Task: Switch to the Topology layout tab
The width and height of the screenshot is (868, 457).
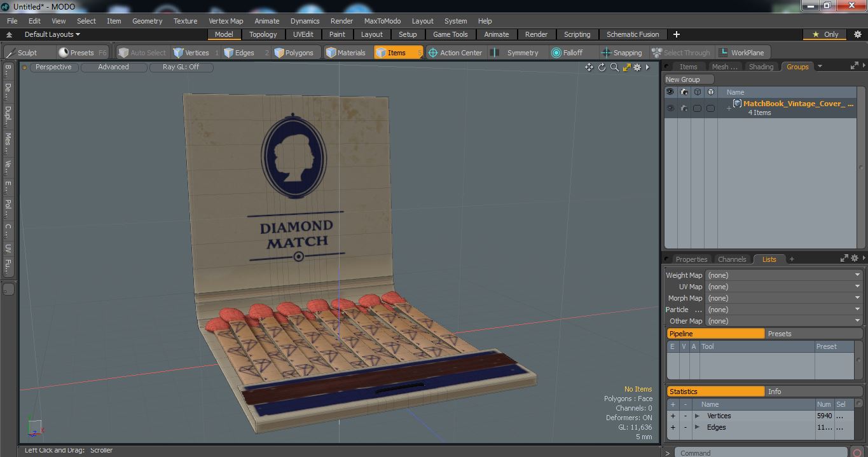Action: (263, 34)
